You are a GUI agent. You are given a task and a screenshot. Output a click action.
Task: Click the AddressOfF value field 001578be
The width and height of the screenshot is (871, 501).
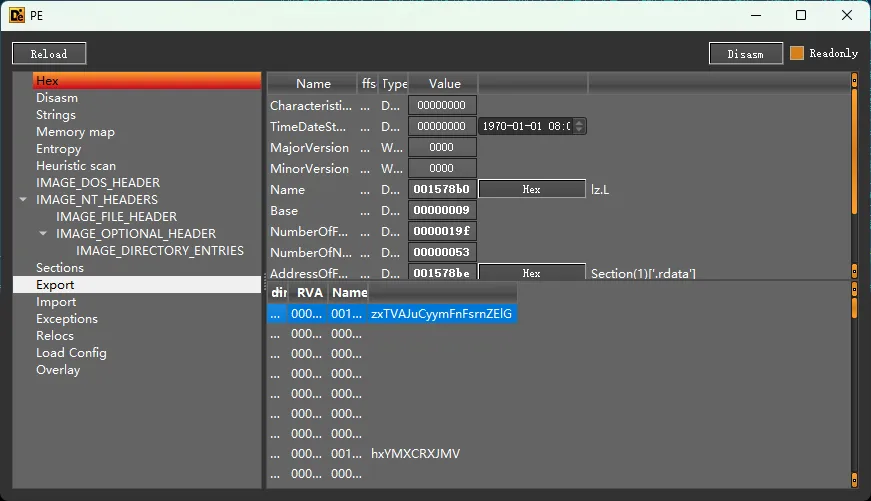442,272
